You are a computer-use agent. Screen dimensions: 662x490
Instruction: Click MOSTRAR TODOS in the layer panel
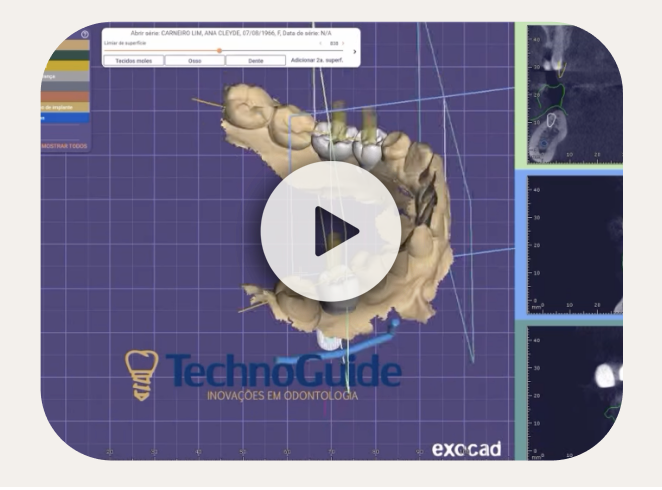click(x=64, y=146)
